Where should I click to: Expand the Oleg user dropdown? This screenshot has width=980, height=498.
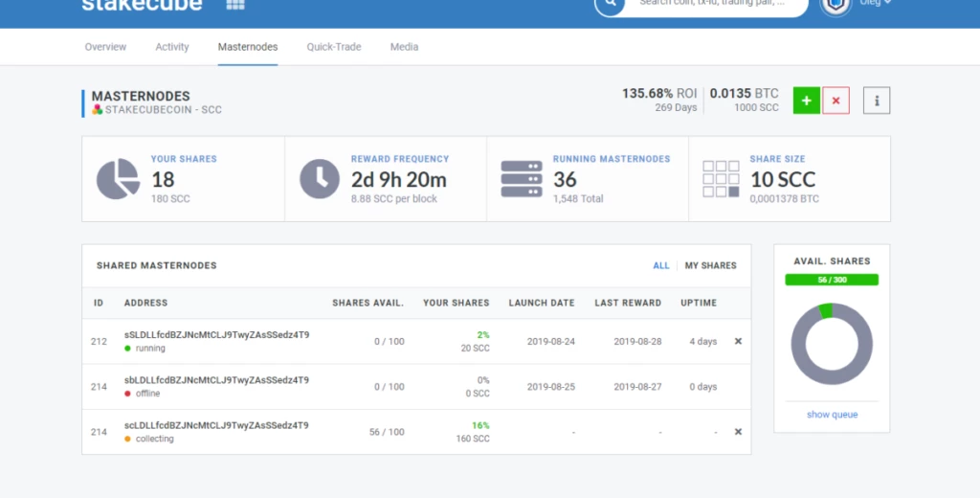[875, 3]
